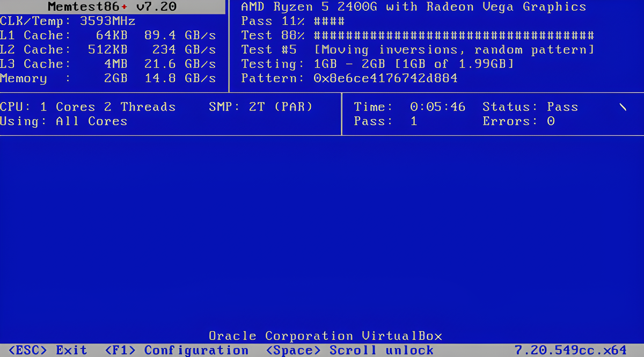Select <Space> Scroll unlock in the bottom bar
This screenshot has height=357, width=644.
[x=350, y=351]
